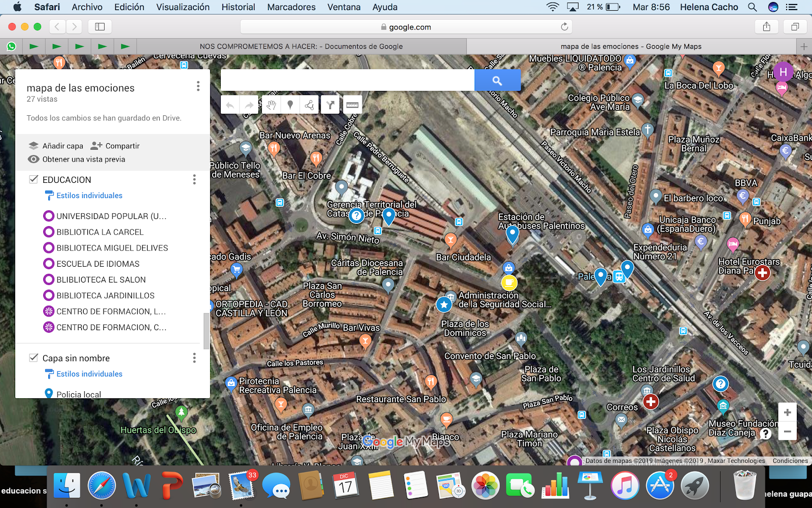Select CENTRO DE FORMACION, C... item
The width and height of the screenshot is (812, 508).
pyautogui.click(x=111, y=327)
